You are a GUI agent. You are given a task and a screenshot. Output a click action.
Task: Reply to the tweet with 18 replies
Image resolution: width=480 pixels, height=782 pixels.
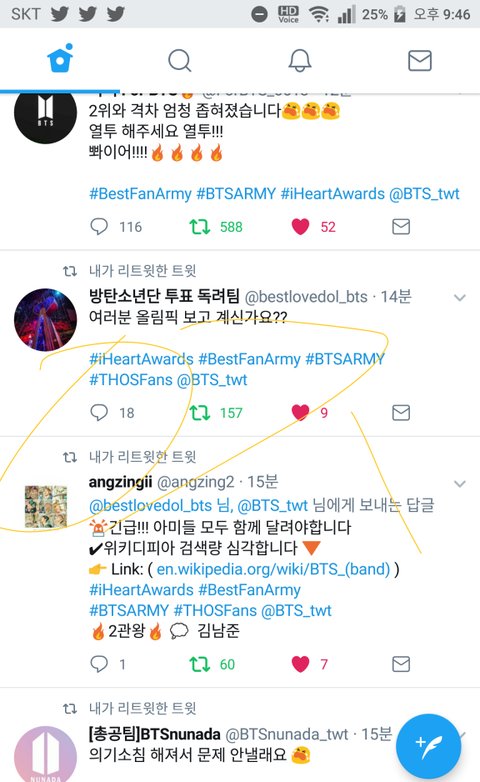click(x=99, y=412)
